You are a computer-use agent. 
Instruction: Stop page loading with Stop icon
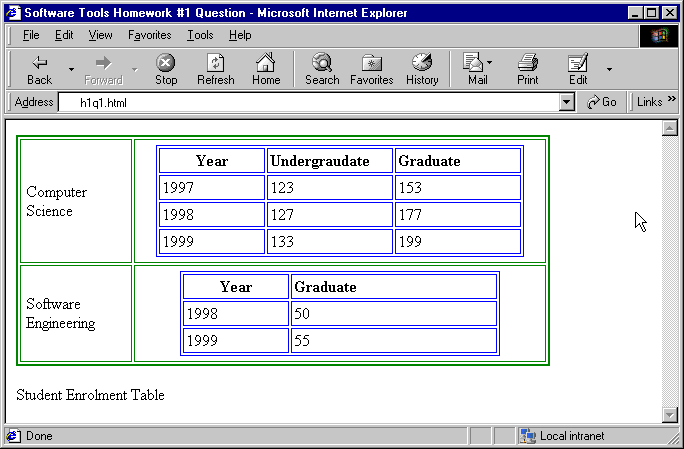(x=166, y=63)
